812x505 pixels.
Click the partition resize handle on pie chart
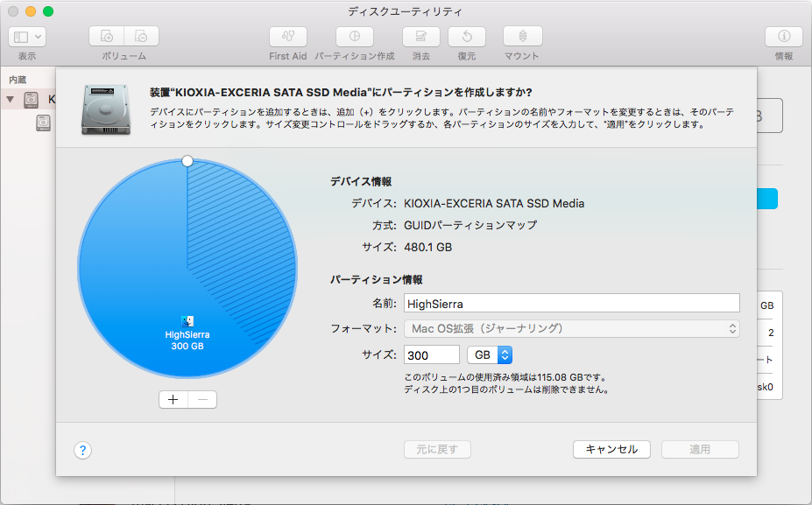tap(187, 161)
